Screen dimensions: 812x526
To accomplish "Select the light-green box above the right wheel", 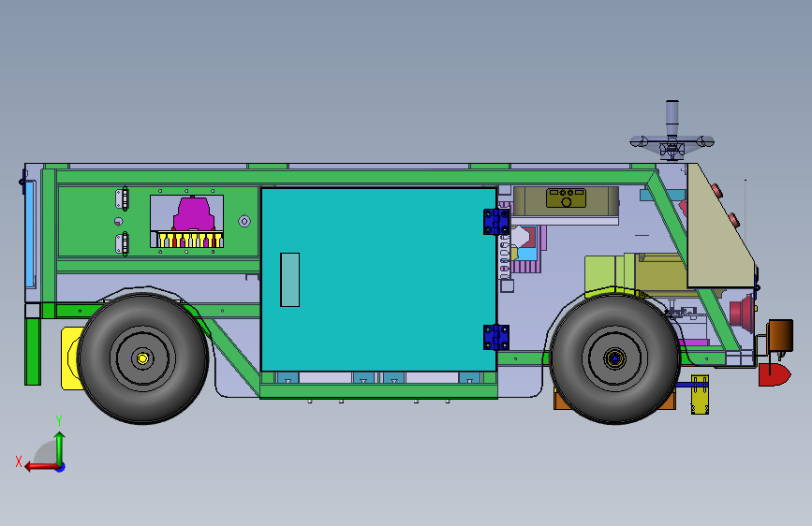I will click(605, 276).
